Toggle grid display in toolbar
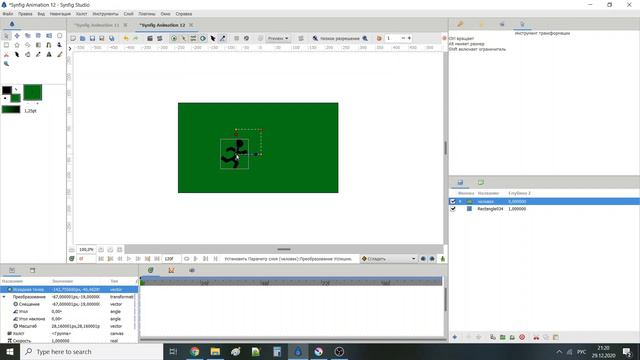This screenshot has width=640, height=360. click(x=236, y=38)
